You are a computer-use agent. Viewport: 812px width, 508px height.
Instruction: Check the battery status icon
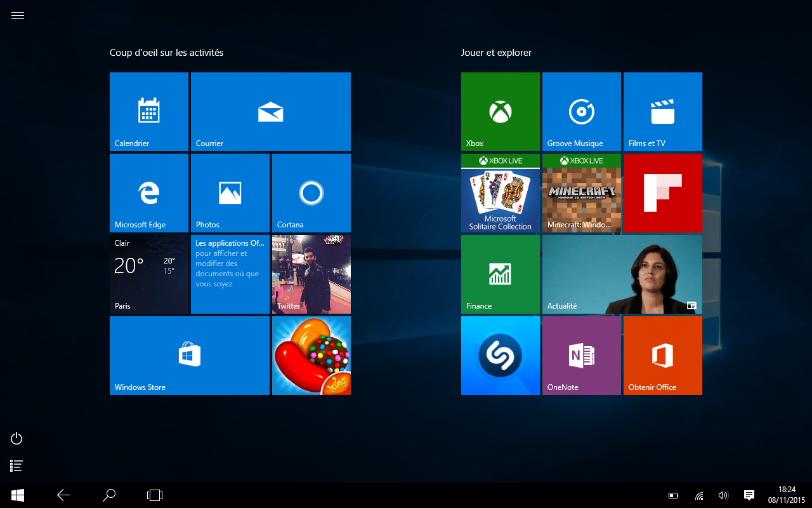tap(674, 495)
